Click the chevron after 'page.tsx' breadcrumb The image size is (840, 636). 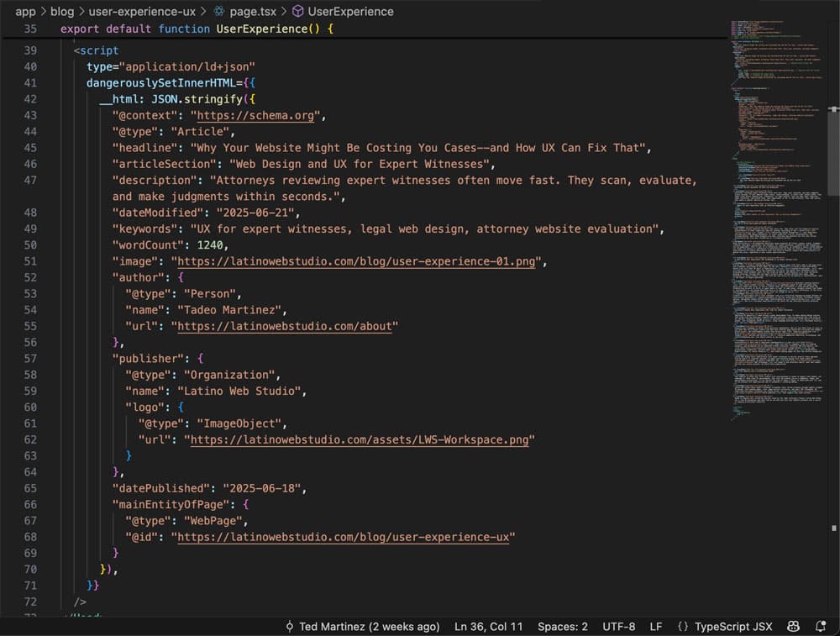point(285,11)
